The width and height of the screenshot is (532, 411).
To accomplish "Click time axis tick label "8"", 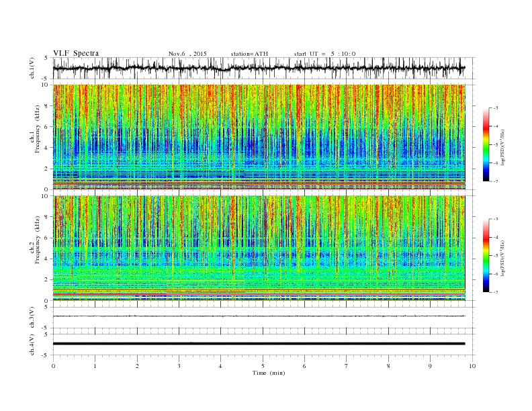I will [x=388, y=366].
